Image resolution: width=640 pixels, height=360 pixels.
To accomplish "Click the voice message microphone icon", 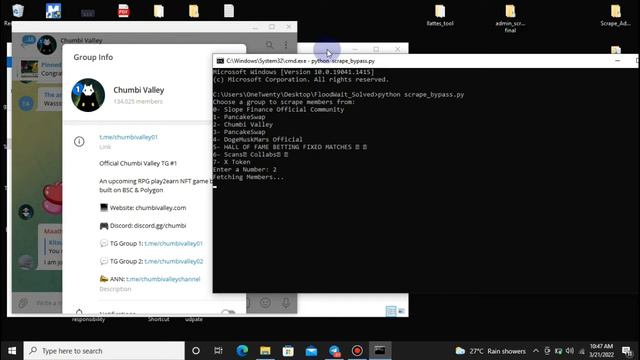I will point(286,302).
